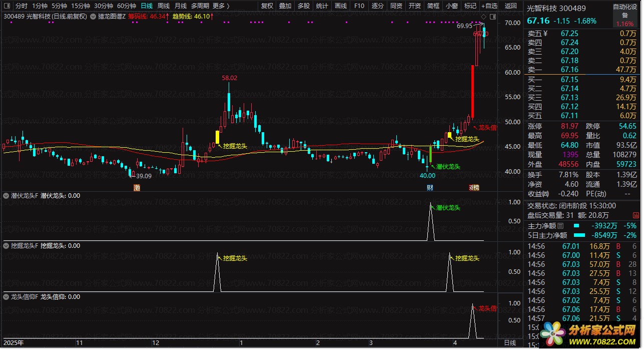
Task: Click the 39.09 low price label
Action: pyautogui.click(x=144, y=176)
